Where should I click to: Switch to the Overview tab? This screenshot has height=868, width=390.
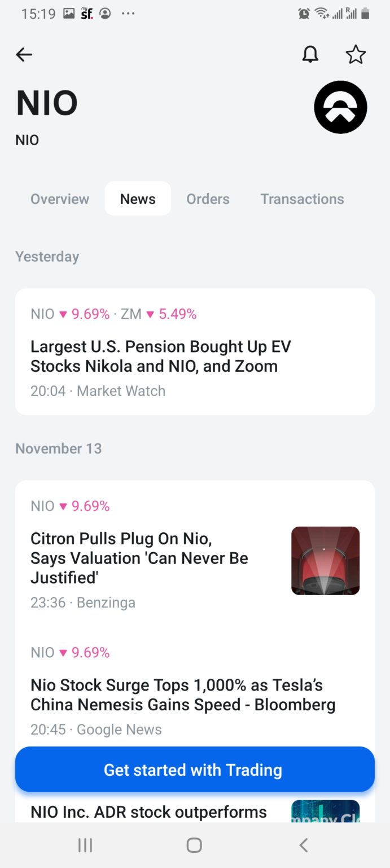click(59, 198)
